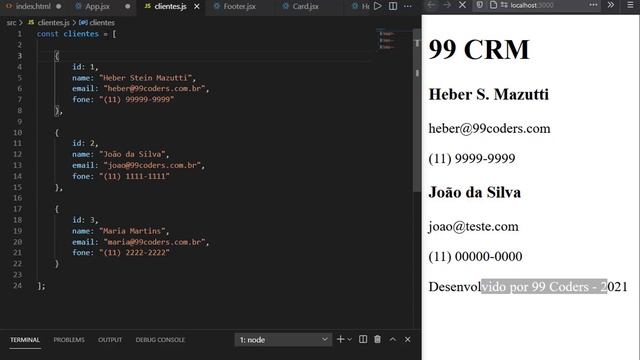Click line number 1 in gutter

click(x=19, y=34)
